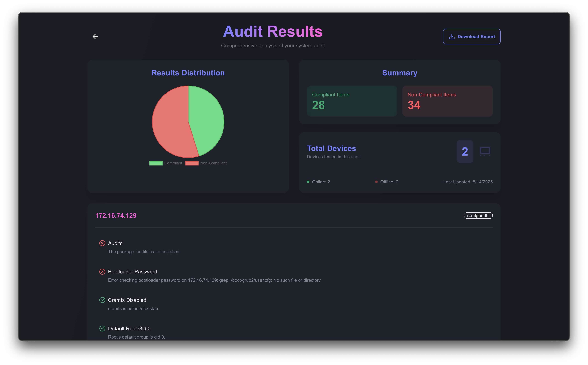
Task: Expand the device section for 172.16.74.129
Action: coord(116,216)
